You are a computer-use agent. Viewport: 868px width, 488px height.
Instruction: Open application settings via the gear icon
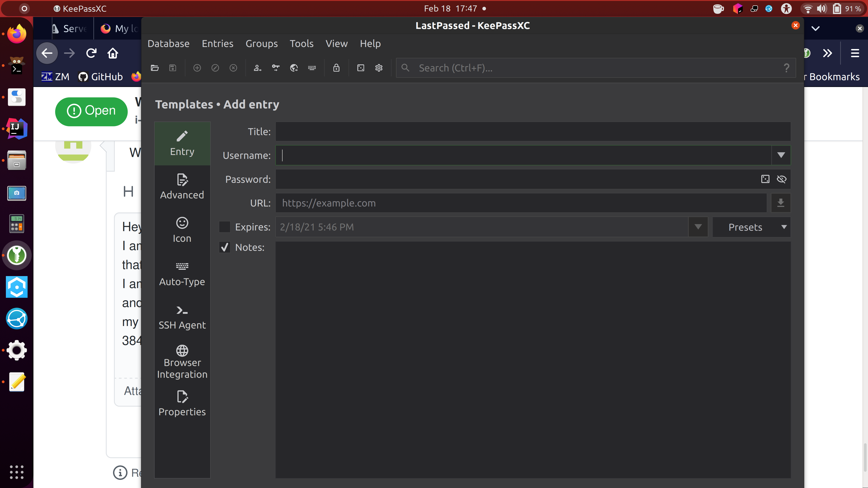click(x=379, y=68)
